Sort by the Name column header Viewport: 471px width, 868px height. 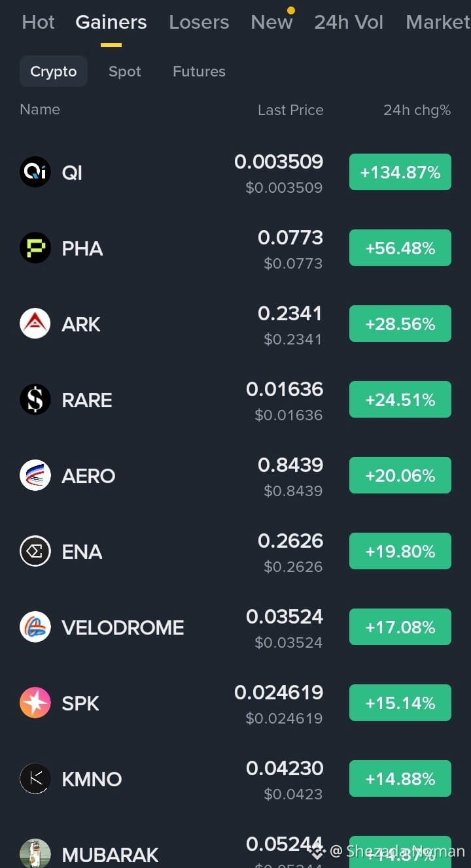(40, 109)
